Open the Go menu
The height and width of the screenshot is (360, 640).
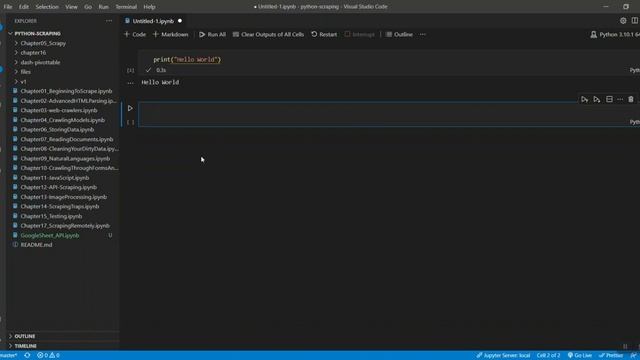tap(88, 7)
